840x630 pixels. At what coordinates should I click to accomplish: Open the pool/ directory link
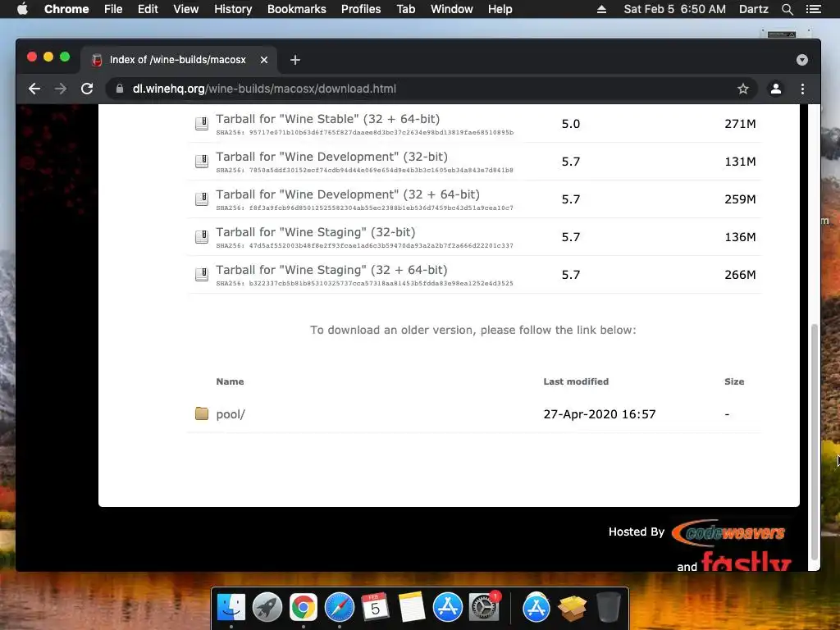click(x=231, y=414)
